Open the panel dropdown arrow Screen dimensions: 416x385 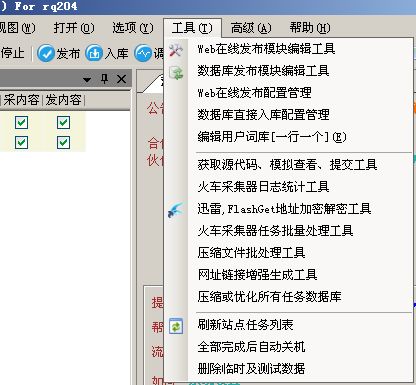click(x=87, y=79)
